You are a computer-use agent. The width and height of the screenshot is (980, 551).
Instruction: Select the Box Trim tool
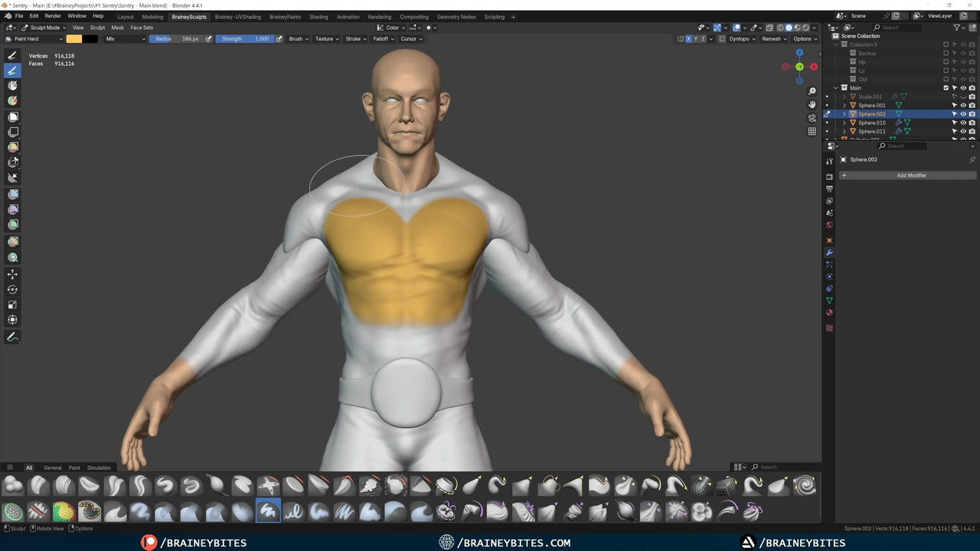(x=12, y=162)
